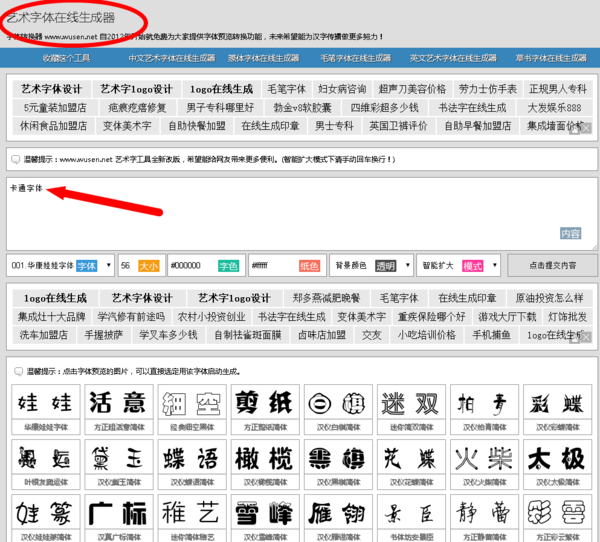
Task: Click the 手机捕鱼 ad link
Action: 491,335
